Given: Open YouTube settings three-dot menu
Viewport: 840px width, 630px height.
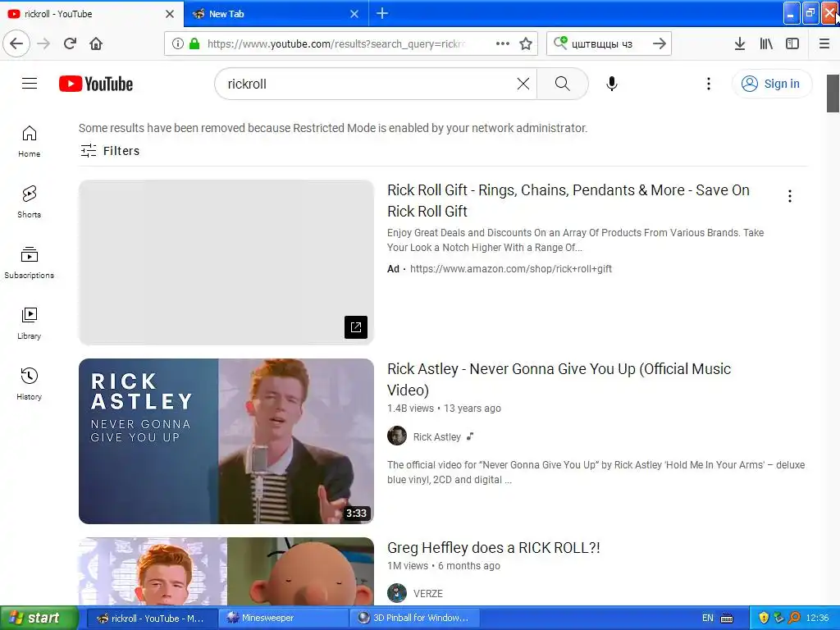Looking at the screenshot, I should (708, 84).
